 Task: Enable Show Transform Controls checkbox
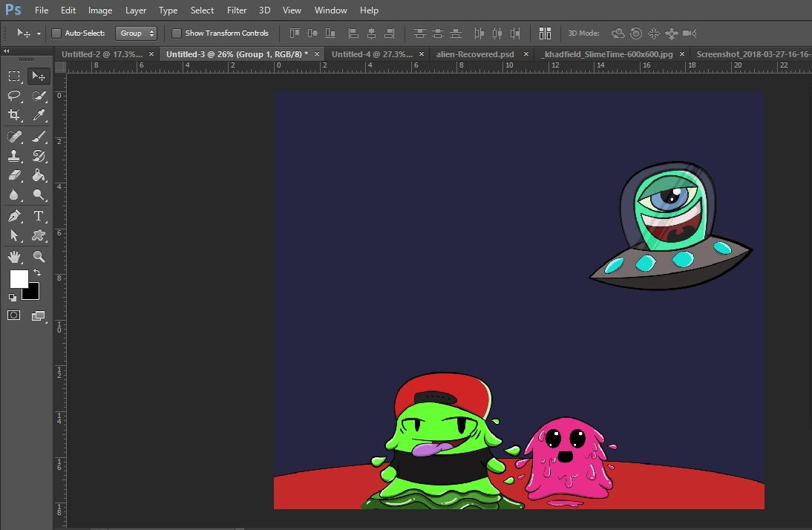coord(177,33)
